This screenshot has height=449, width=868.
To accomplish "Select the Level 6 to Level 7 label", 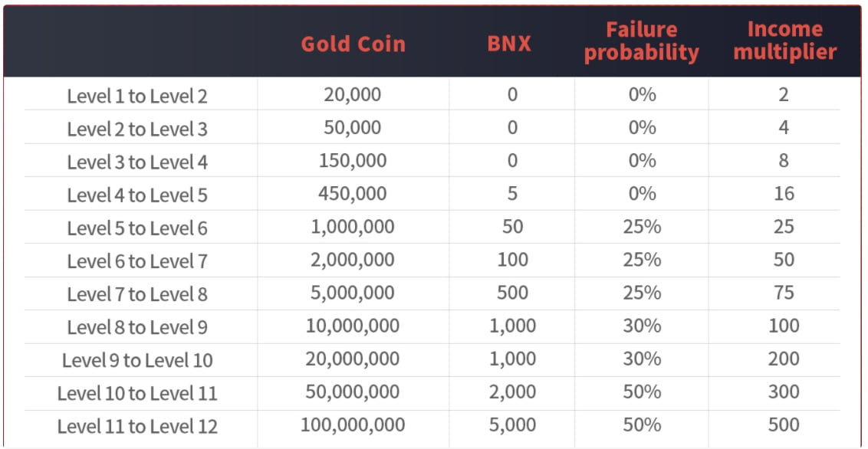I will [x=137, y=261].
